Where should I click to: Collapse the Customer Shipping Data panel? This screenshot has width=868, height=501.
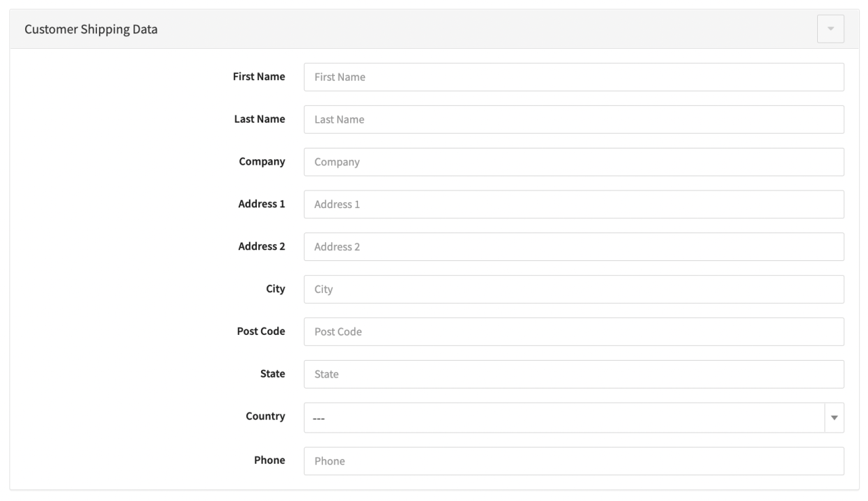(831, 30)
